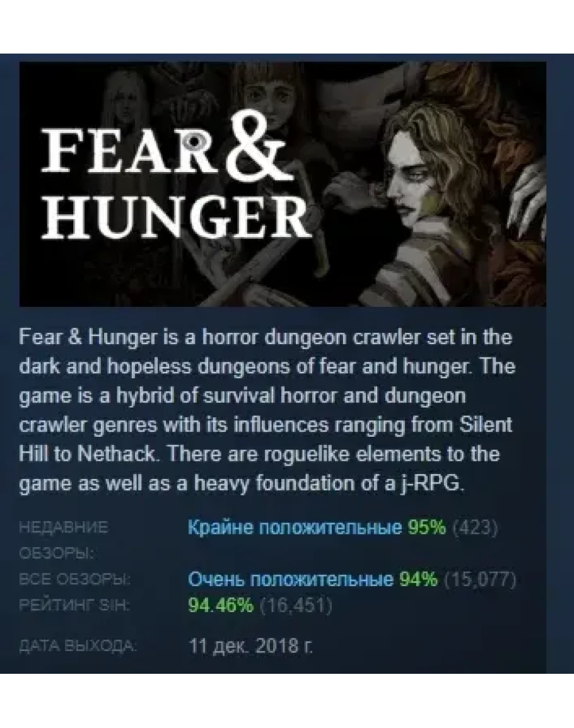574x728 pixels.
Task: Click the recent review count (423)
Action: point(475,528)
